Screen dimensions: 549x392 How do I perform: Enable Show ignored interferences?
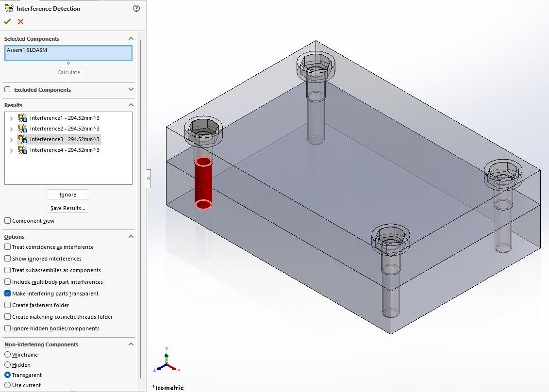(x=7, y=258)
